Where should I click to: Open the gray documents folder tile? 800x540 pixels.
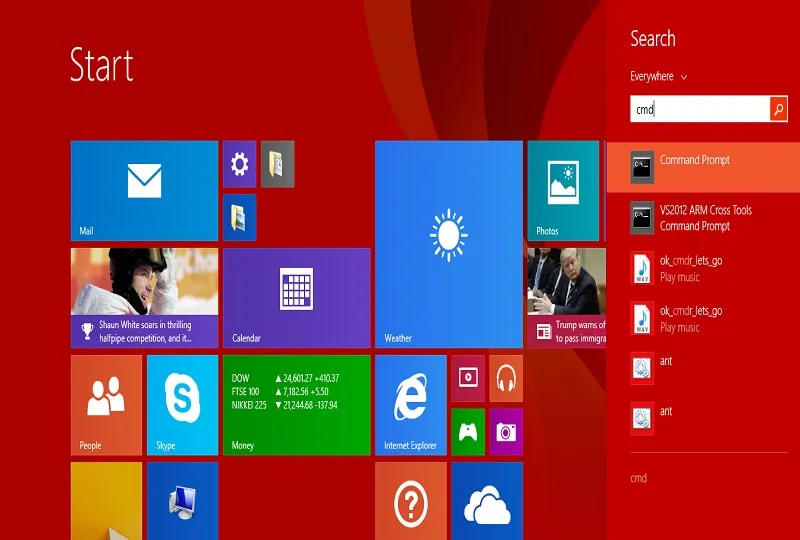click(278, 164)
